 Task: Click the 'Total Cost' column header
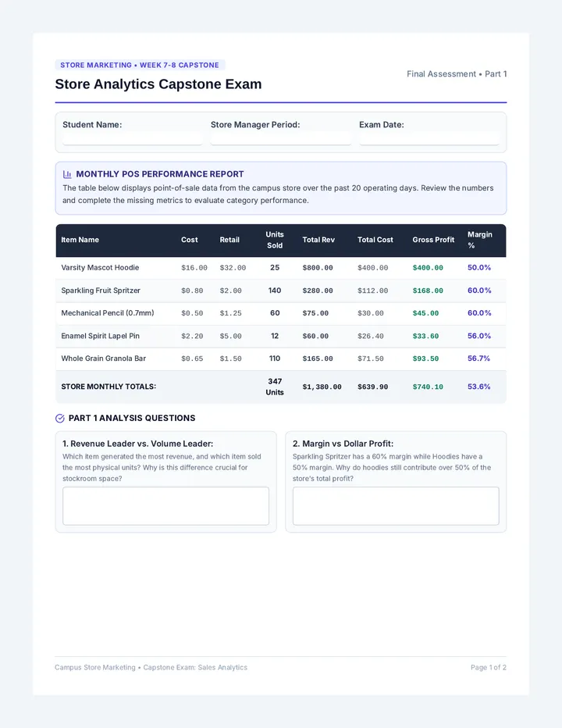(375, 240)
